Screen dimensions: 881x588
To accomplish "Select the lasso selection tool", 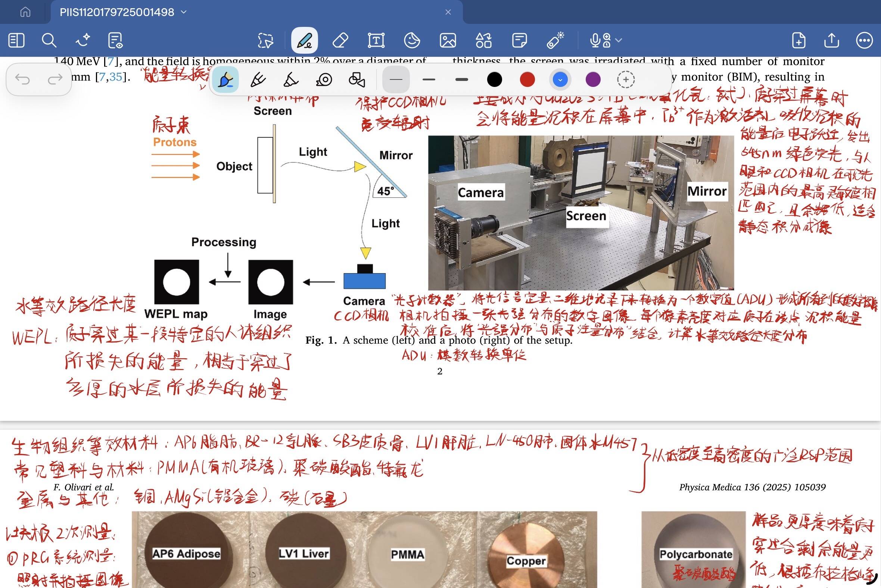I will (265, 41).
